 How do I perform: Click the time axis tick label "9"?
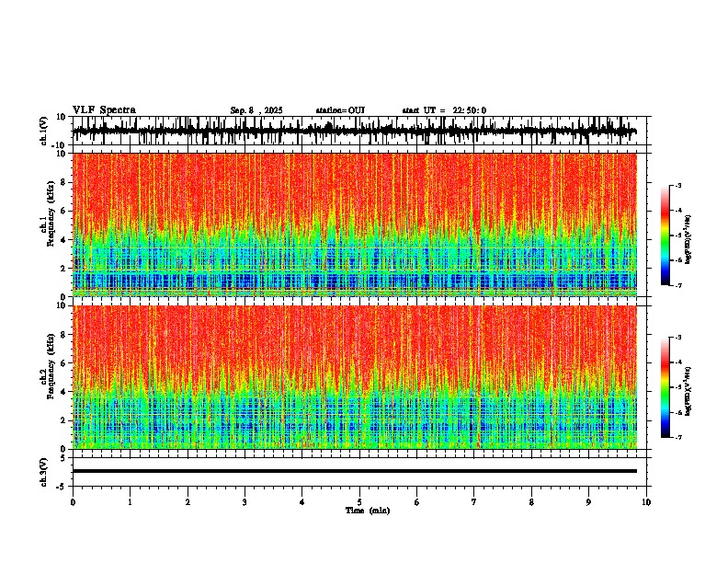click(x=588, y=502)
